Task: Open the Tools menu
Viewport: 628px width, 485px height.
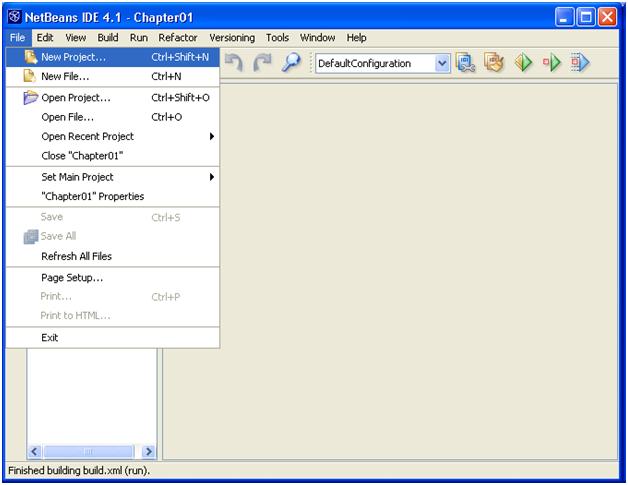Action: (277, 38)
